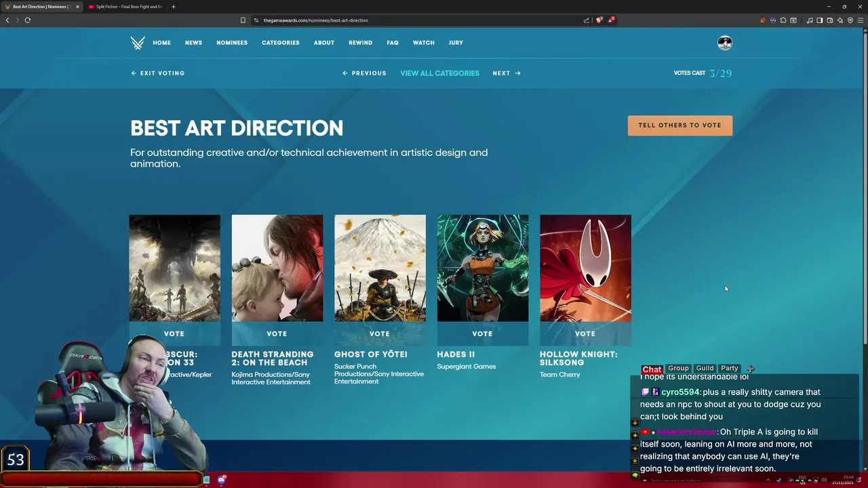Image resolution: width=868 pixels, height=488 pixels.
Task: Vote for Hollow Knight: Silksong
Action: pyautogui.click(x=585, y=333)
